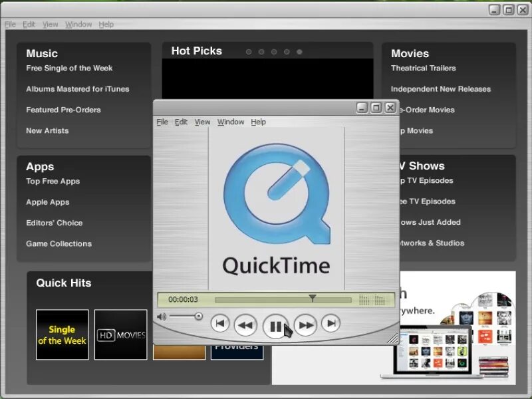
Task: Open Independent New Releases link
Action: (441, 89)
